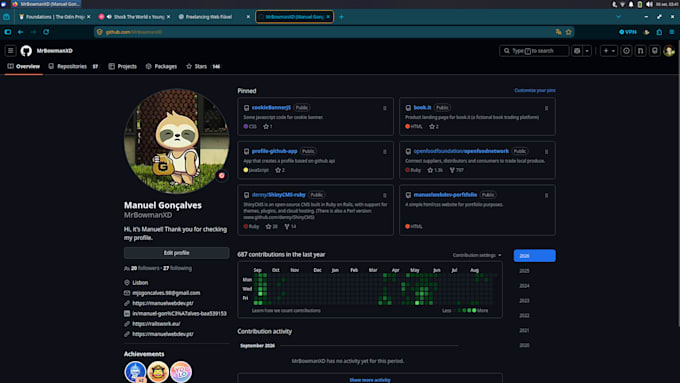
Task: Open the LinkedIn in/manuel-gon profile link
Action: 179,313
